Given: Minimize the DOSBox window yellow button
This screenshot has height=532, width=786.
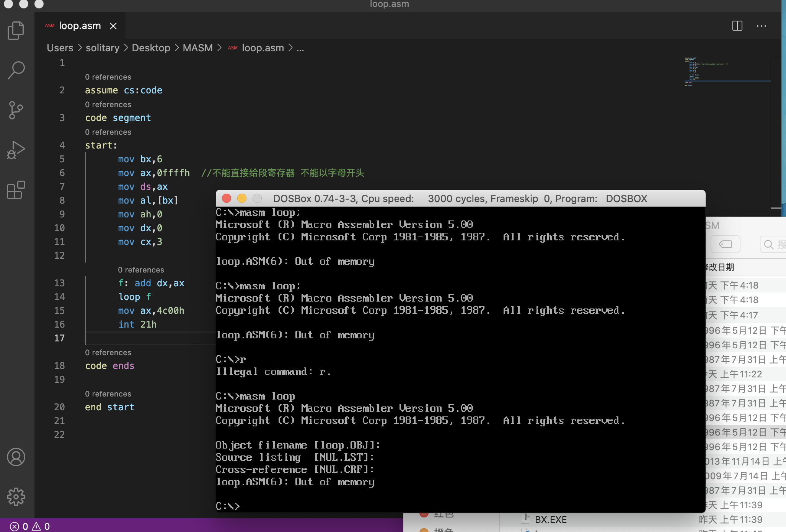Looking at the screenshot, I should [x=242, y=198].
